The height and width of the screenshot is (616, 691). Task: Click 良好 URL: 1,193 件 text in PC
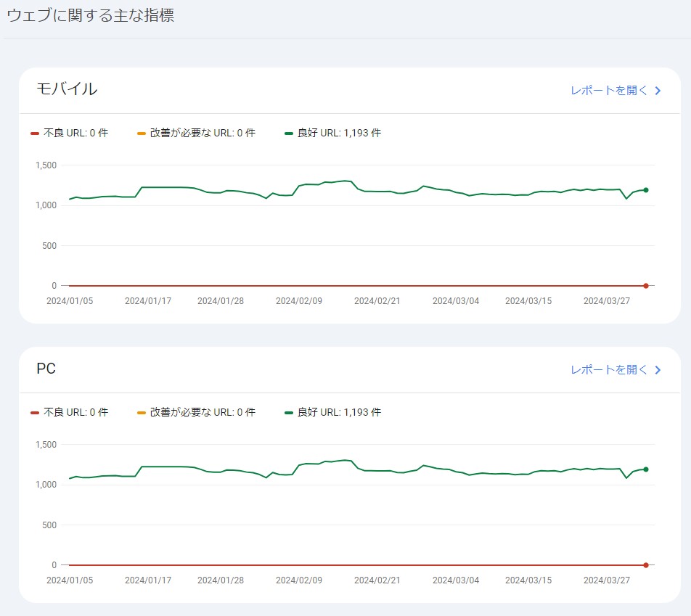[x=339, y=412]
